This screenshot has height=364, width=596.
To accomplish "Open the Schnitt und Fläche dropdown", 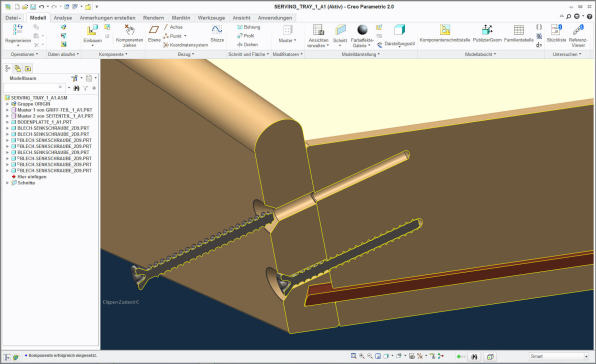I will [x=249, y=54].
